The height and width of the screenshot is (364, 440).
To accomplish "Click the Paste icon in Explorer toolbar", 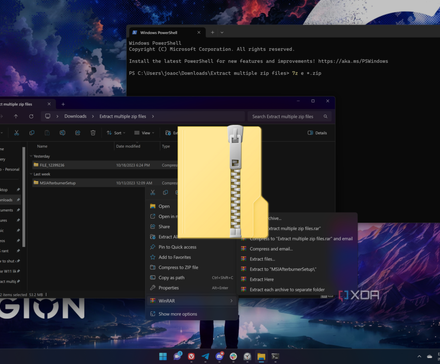I will coord(47,133).
